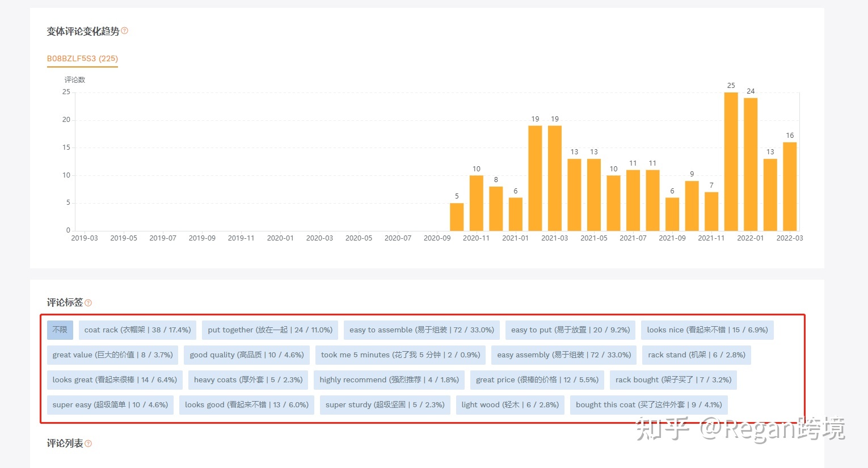Click the chart bar labeled 24

coord(751,165)
